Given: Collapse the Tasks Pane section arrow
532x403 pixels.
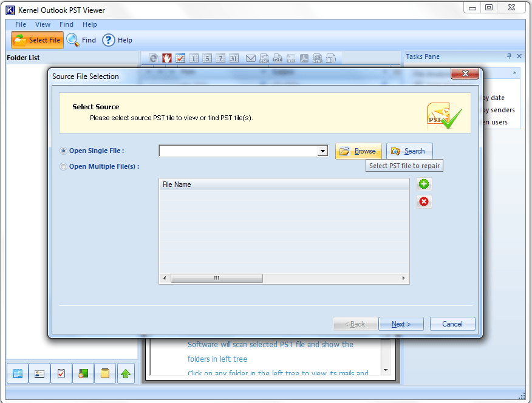Looking at the screenshot, I should [515, 73].
